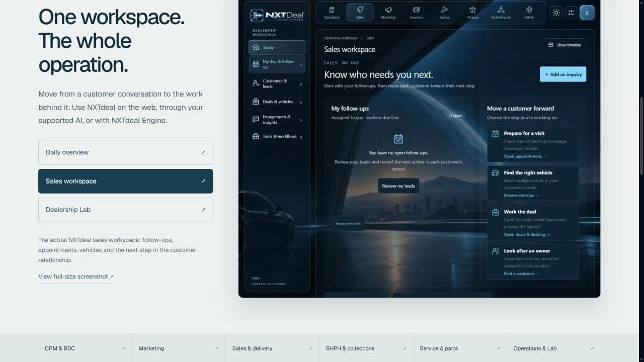
Task: Follow Browse vehicles link
Action: click(521, 195)
